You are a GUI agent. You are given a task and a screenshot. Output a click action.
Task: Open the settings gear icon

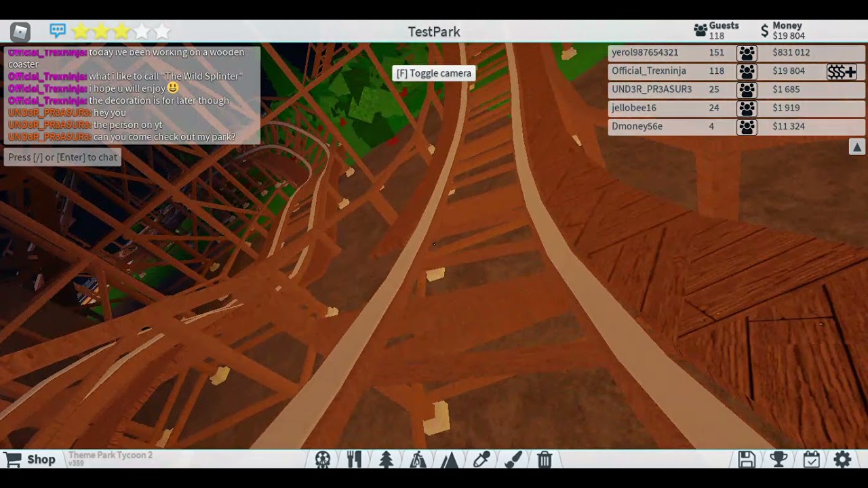[842, 460]
